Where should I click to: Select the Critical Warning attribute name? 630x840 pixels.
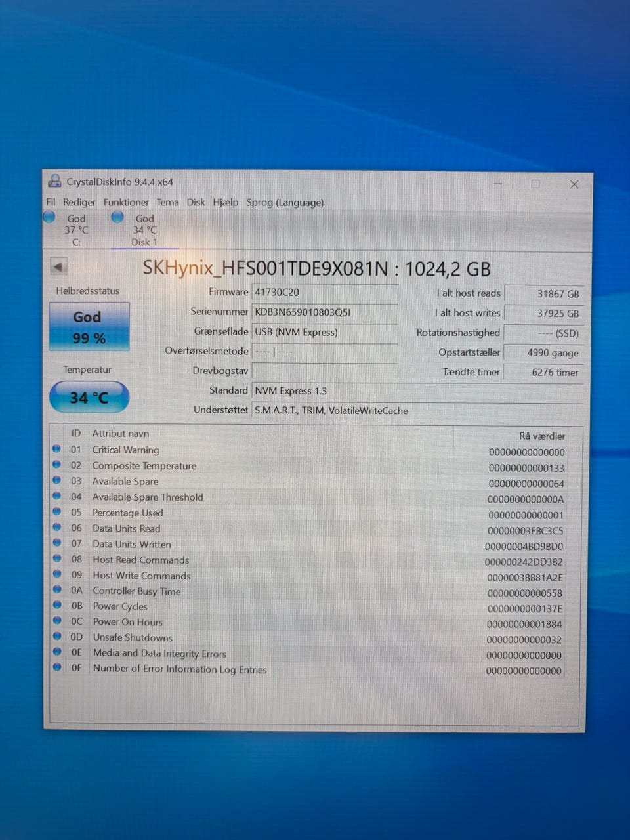[x=125, y=450]
